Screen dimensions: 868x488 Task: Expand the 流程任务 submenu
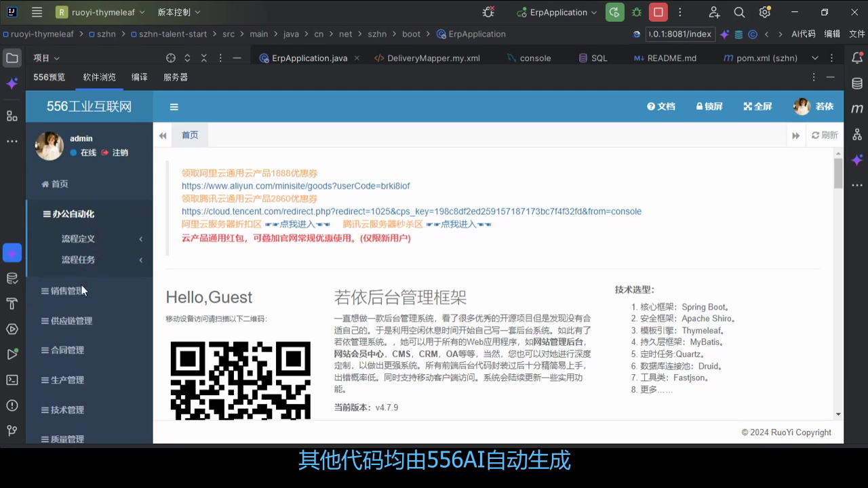(102, 260)
